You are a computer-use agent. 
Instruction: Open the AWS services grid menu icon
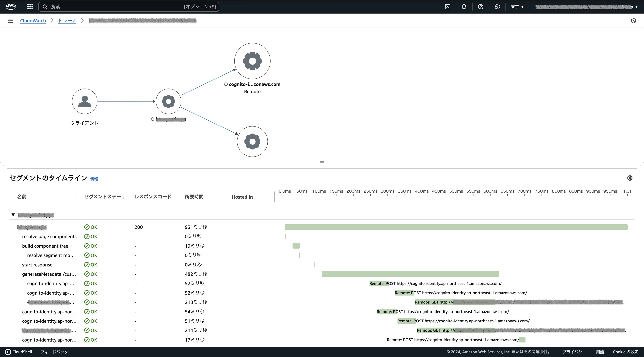[x=30, y=7]
